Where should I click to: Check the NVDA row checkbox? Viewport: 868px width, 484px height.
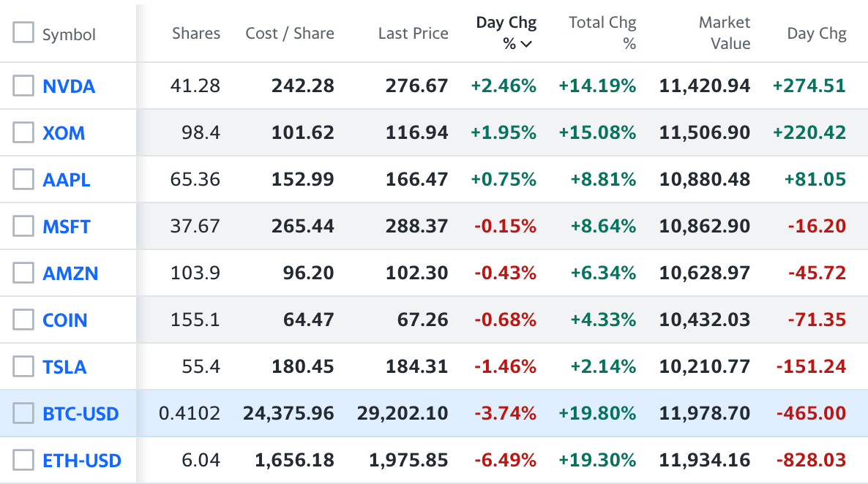[23, 86]
